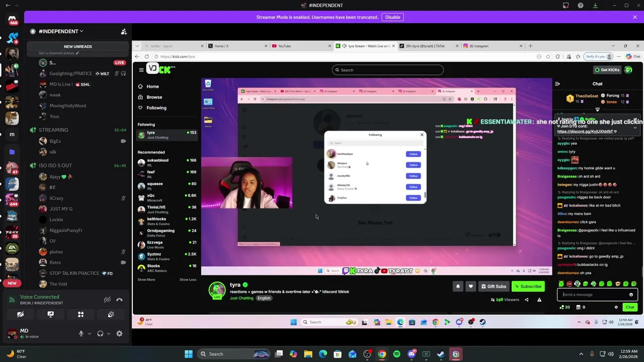Disconnect from the voice call
644x362 pixels.
tap(119, 300)
